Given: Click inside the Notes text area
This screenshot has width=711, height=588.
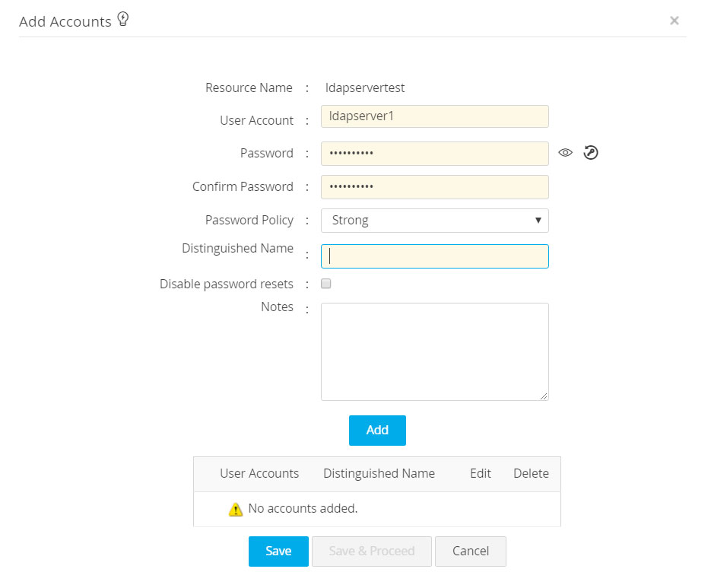Looking at the screenshot, I should tap(434, 351).
